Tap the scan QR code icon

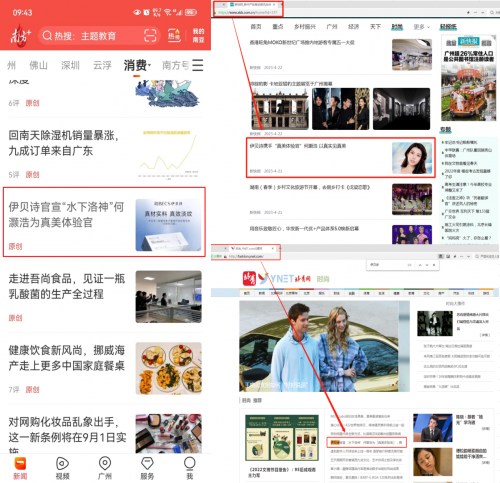pos(150,35)
